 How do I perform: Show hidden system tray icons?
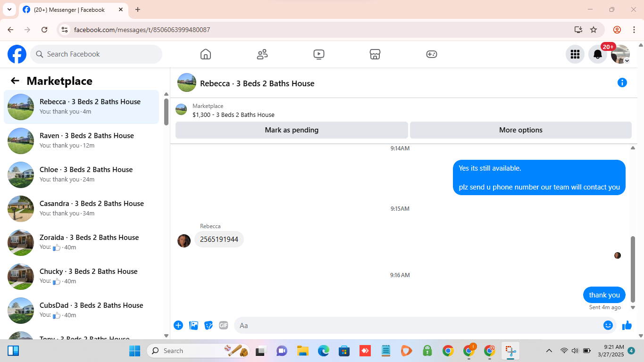(x=549, y=351)
